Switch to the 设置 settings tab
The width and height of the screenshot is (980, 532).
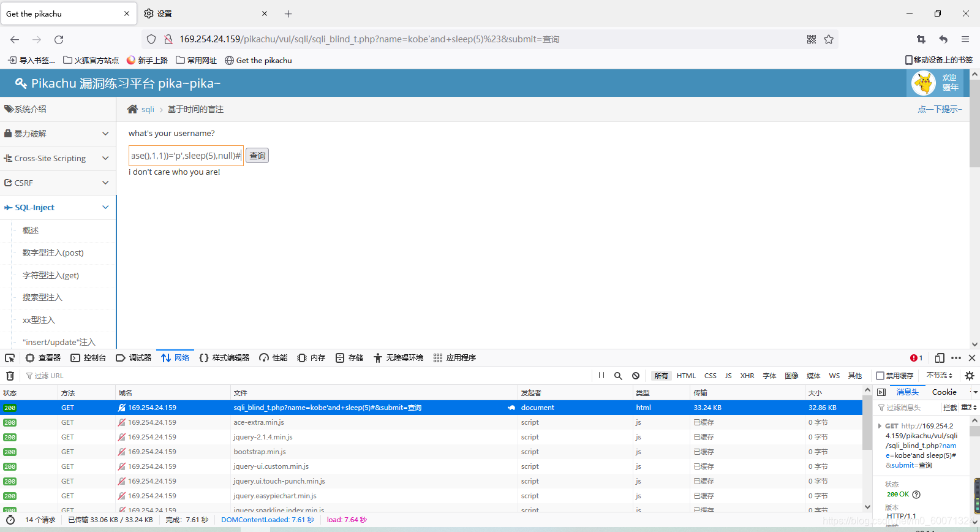(206, 13)
